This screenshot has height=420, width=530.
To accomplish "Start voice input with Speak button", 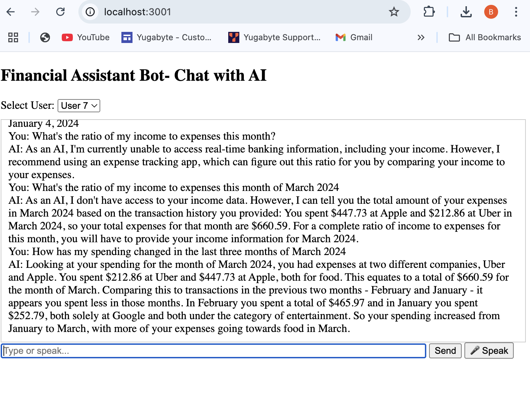I will 489,351.
